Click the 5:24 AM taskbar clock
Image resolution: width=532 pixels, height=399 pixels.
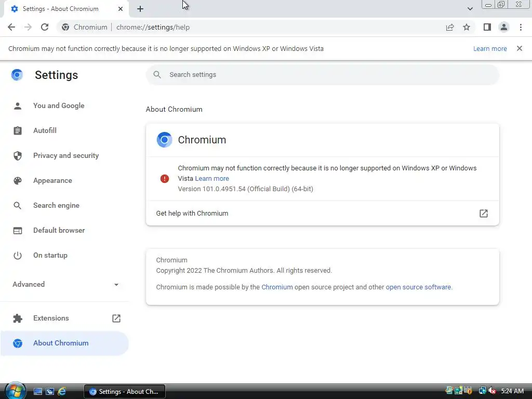512,391
